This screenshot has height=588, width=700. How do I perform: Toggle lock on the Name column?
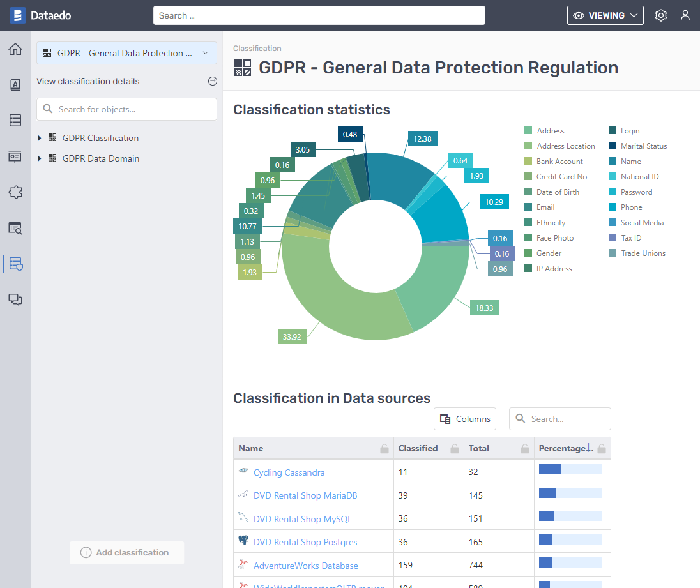point(384,449)
